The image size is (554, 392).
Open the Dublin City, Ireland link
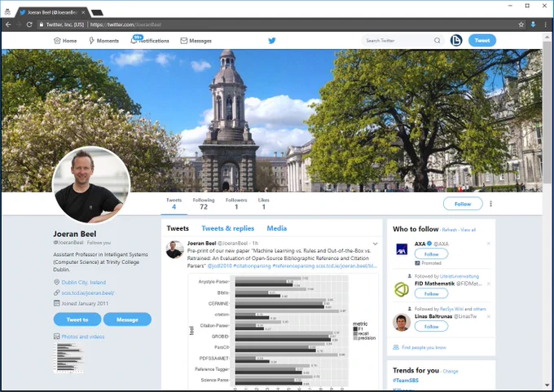coord(83,282)
